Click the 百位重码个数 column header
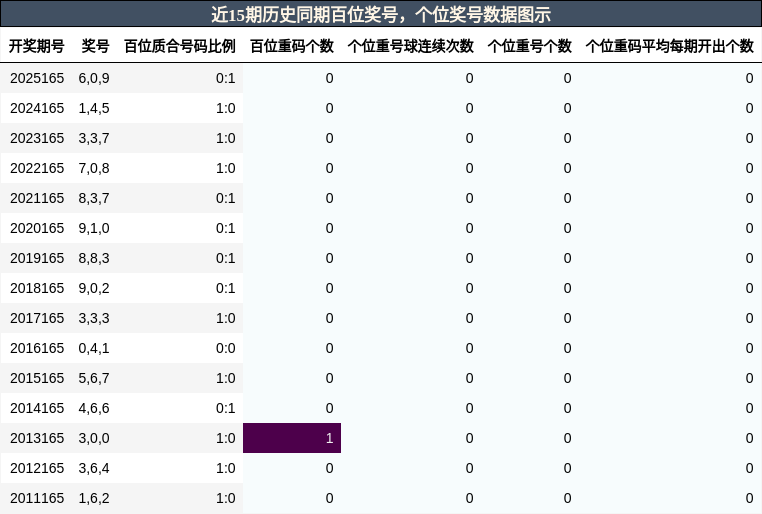762x514 pixels. tap(292, 46)
